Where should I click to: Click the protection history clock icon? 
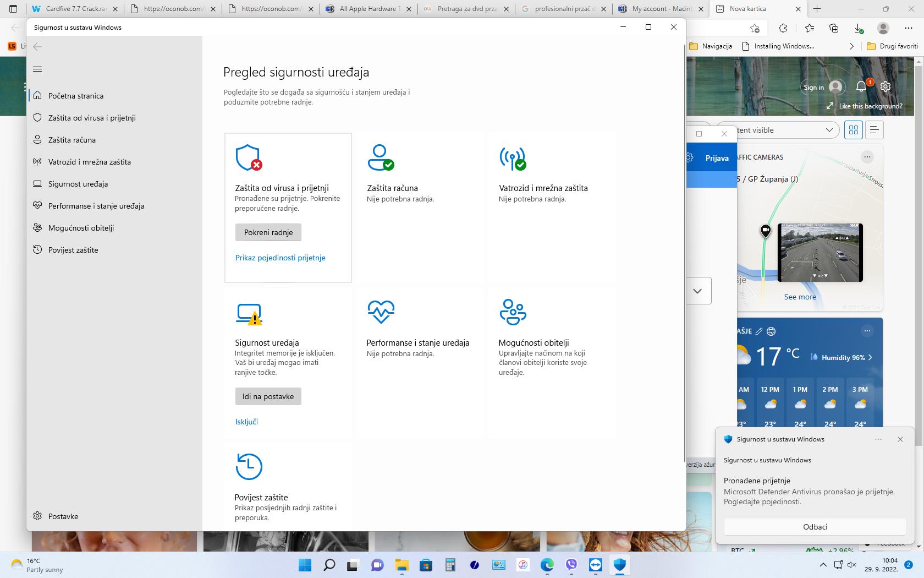[249, 467]
